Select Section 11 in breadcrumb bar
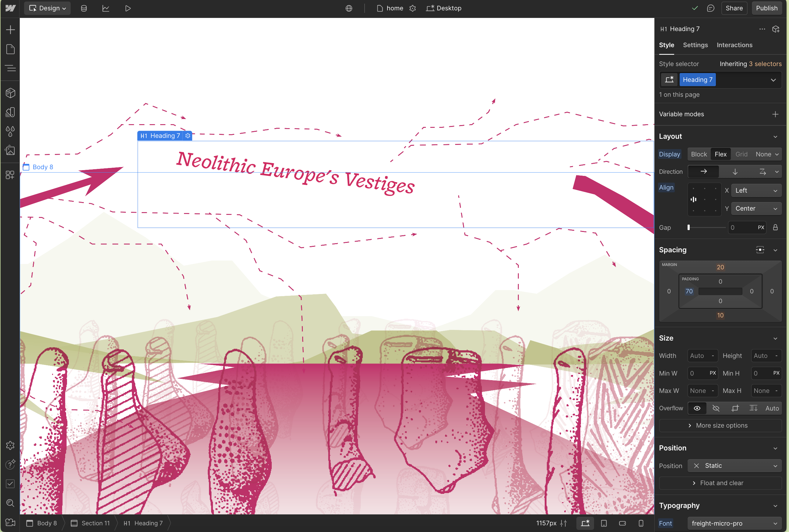 tap(90, 523)
